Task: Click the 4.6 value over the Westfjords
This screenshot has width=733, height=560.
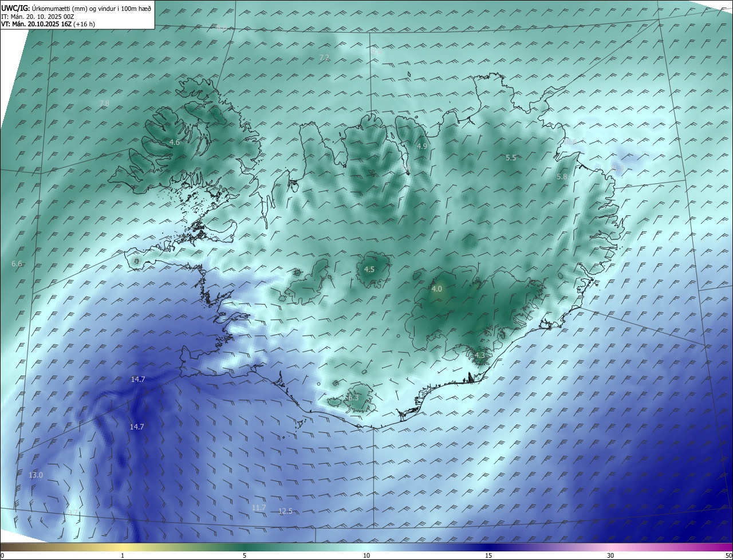Action: click(x=175, y=142)
